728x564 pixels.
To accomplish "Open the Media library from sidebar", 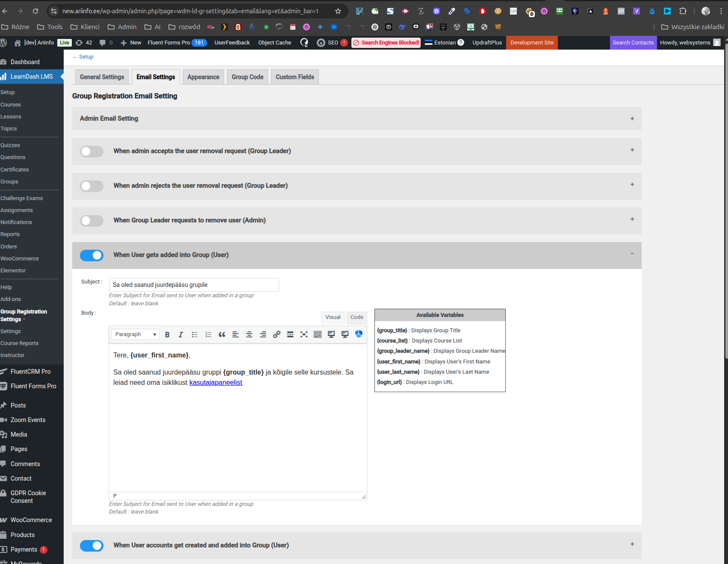I will pos(19,434).
